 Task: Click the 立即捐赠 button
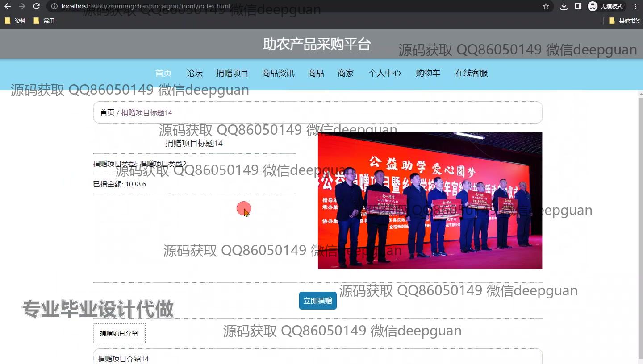pos(317,301)
